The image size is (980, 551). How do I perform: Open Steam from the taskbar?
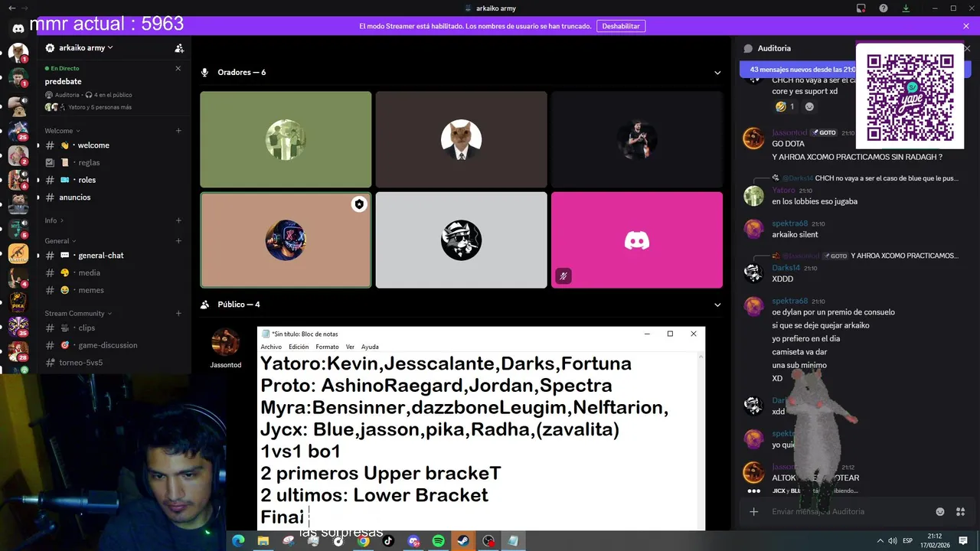[x=463, y=541]
